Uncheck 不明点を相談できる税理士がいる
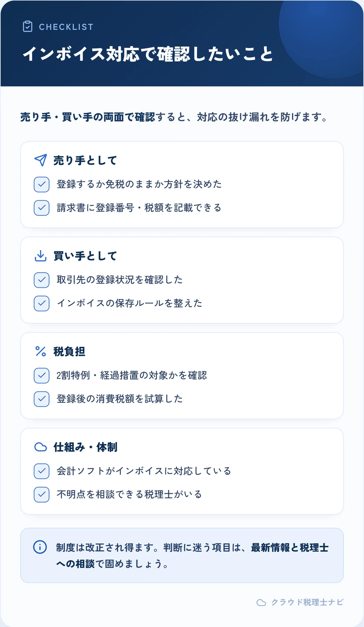Screen dimensions: 364x627 point(41,494)
